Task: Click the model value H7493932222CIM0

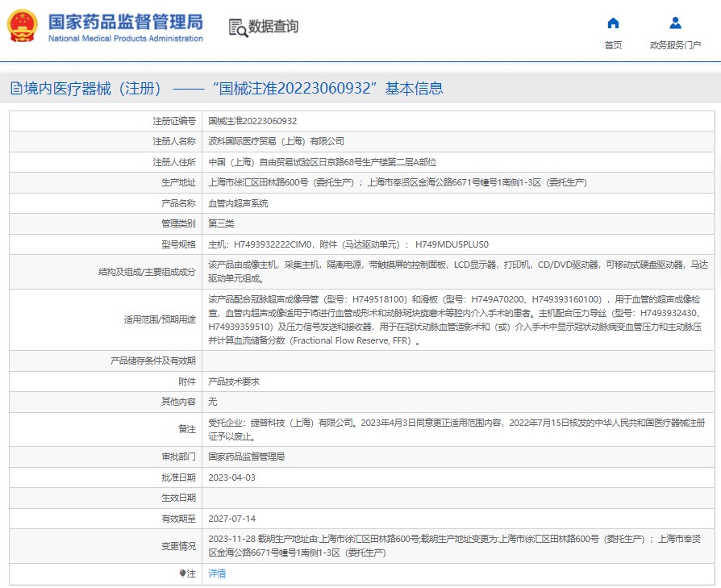Action: pyautogui.click(x=273, y=244)
